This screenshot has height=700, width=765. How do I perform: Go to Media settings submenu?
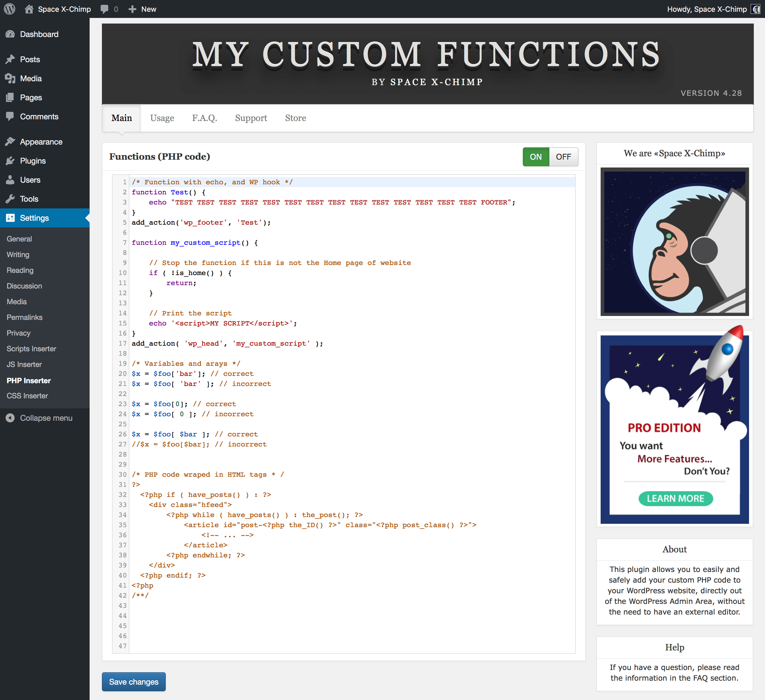pyautogui.click(x=16, y=301)
